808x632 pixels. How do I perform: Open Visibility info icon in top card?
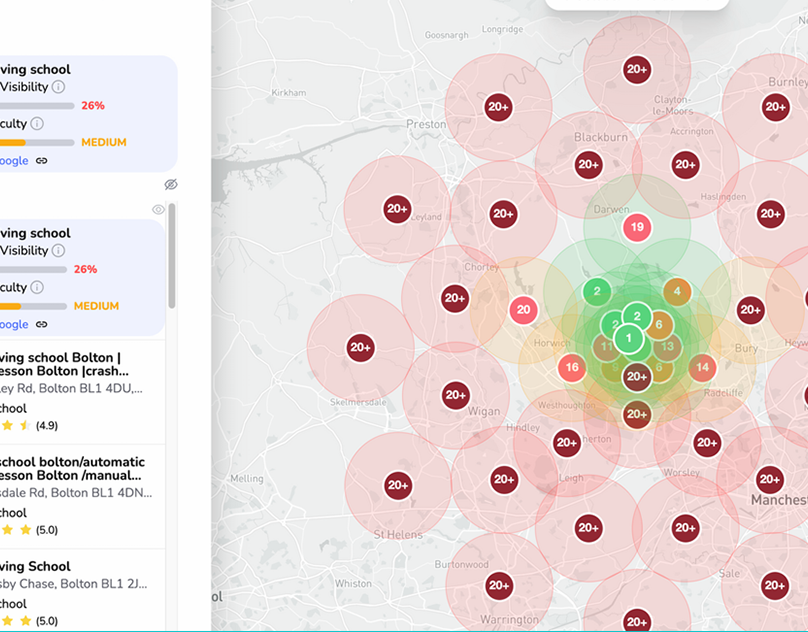(x=58, y=87)
